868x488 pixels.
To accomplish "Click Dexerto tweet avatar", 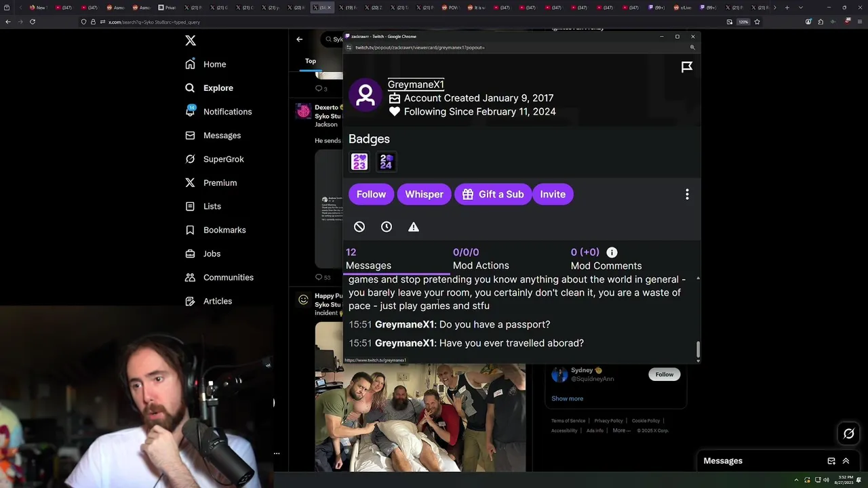I will click(303, 110).
